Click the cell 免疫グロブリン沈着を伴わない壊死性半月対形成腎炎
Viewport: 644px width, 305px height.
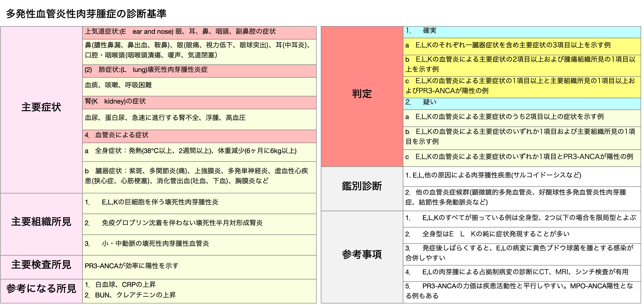point(199,224)
